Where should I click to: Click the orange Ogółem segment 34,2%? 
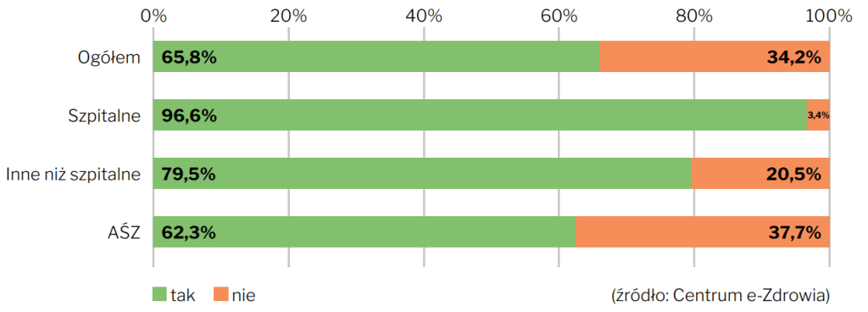coord(714,57)
